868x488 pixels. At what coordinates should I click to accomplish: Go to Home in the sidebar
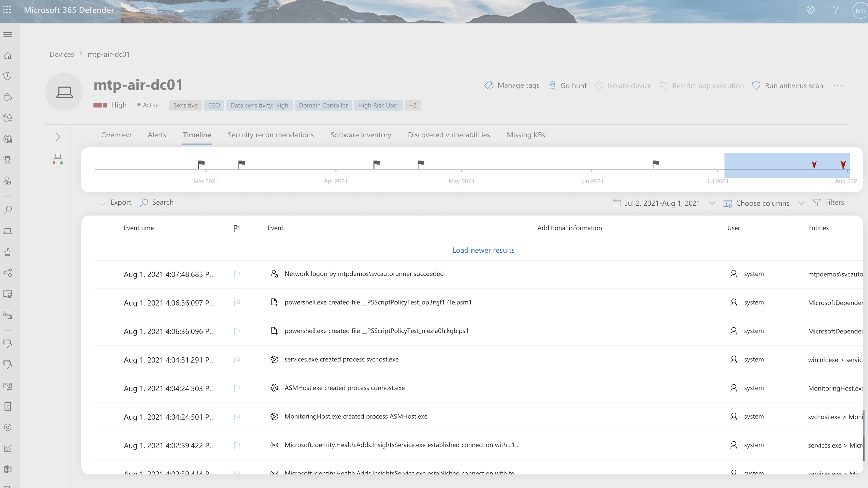point(7,55)
